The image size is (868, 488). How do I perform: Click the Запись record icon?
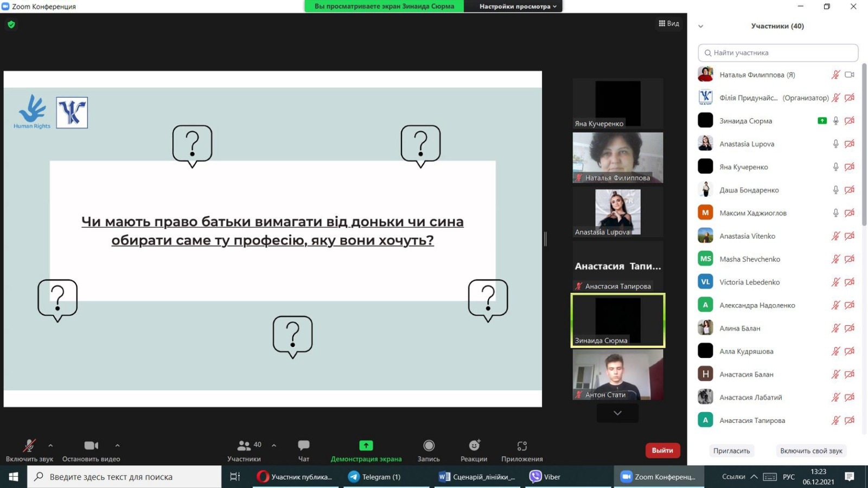pos(429,446)
